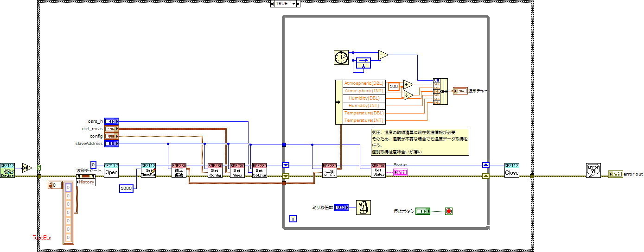Click the numeric constant 100
This screenshot has width=644, height=252.
click(394, 86)
